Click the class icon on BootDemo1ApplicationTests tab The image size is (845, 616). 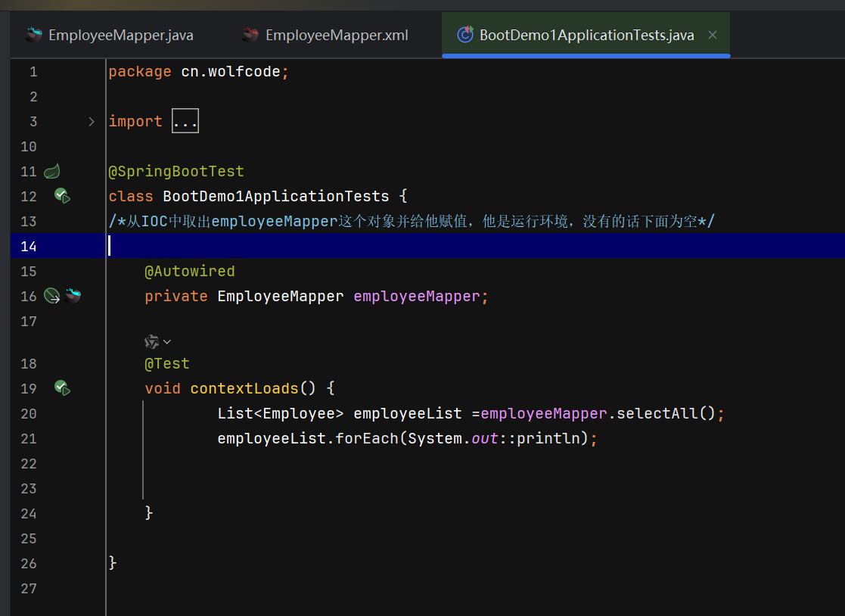point(465,35)
